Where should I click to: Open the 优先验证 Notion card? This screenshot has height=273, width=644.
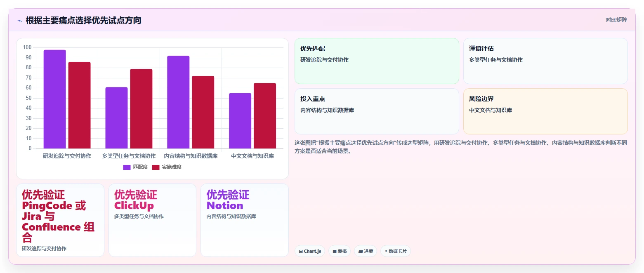[x=245, y=220]
